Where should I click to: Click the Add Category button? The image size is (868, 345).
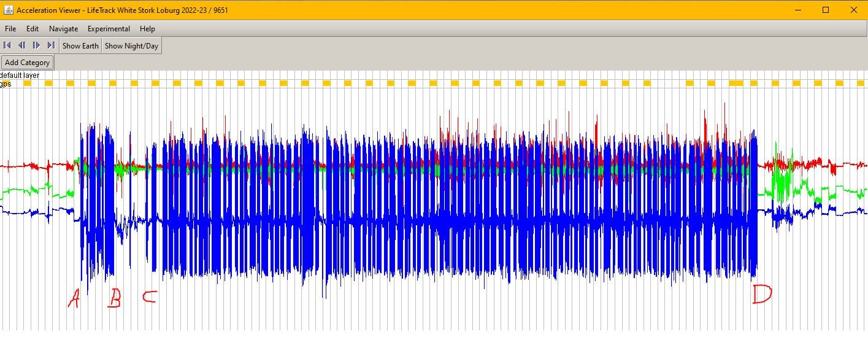27,63
